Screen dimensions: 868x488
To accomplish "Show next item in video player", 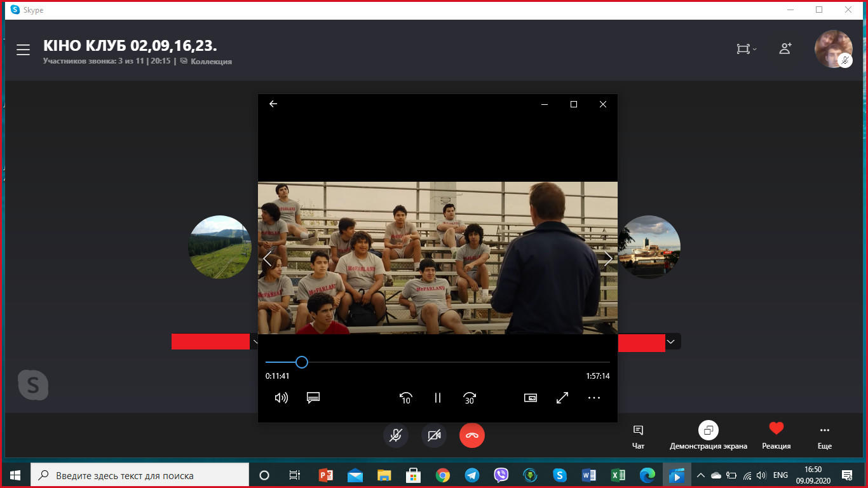I will click(x=608, y=259).
